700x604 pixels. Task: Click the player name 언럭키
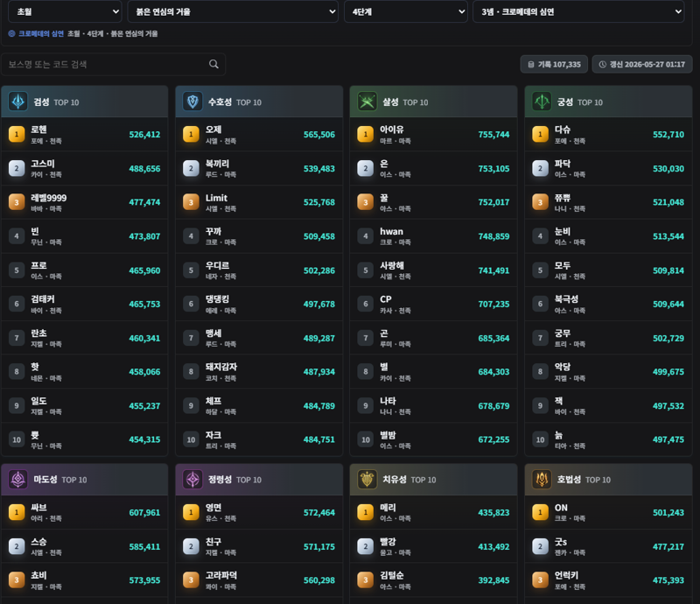566,575
